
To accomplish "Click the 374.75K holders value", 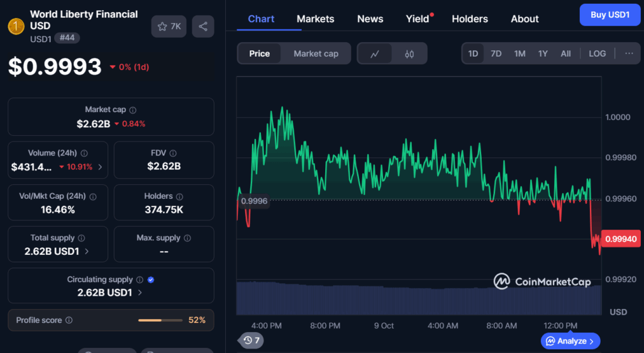I will point(164,210).
